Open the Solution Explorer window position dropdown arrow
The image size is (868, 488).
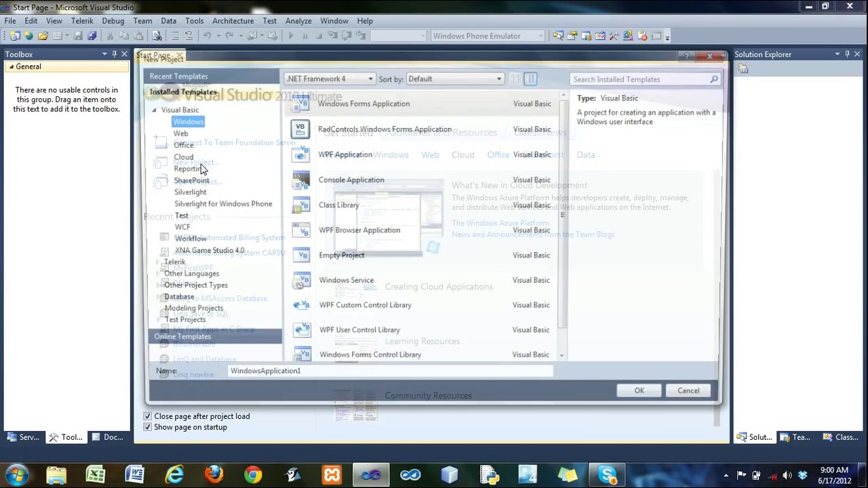coord(837,54)
